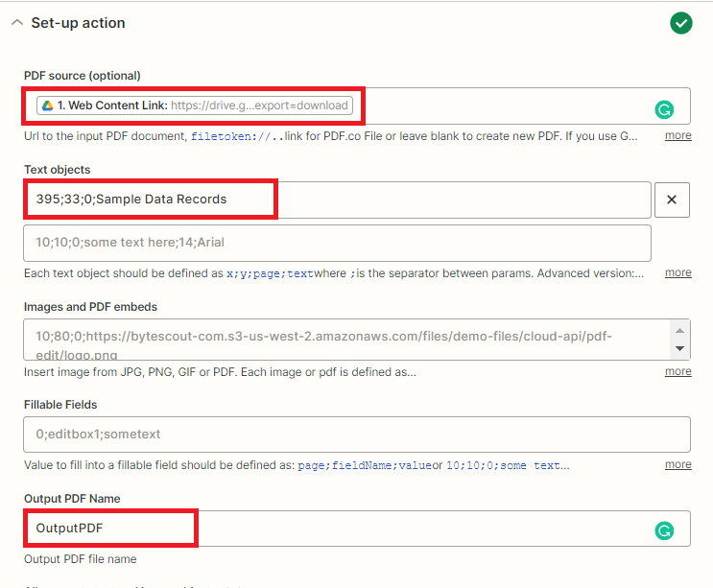This screenshot has height=588, width=713.
Task: Collapse the Set-up action section chevron
Action: click(16, 23)
